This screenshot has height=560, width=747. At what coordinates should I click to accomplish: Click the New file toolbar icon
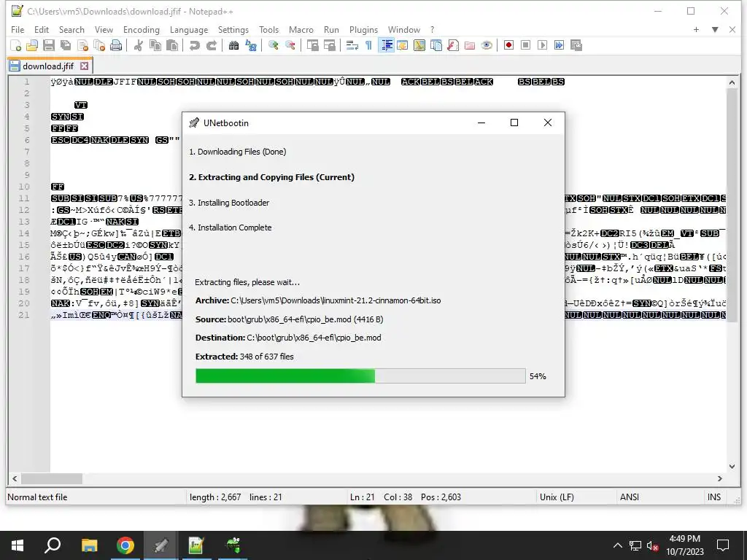15,45
